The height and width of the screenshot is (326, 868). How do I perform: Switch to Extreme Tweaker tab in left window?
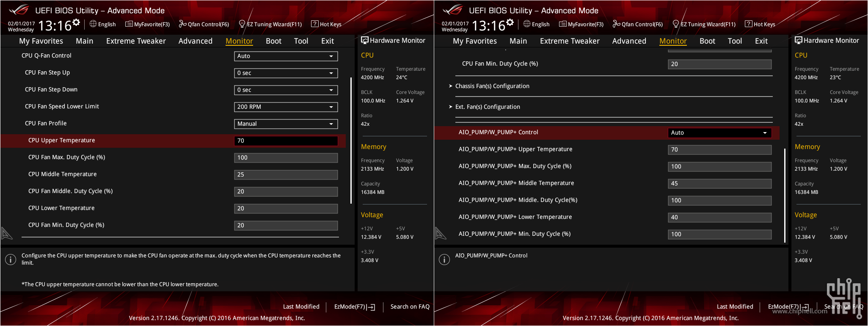[x=136, y=41]
